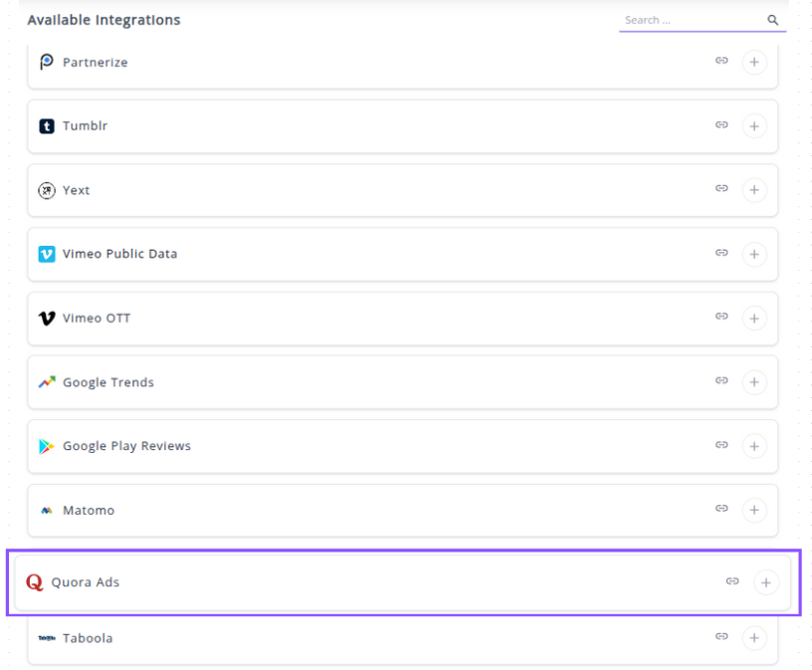Add the Taboola integration with plus button
This screenshot has width=812, height=670.
click(x=754, y=638)
